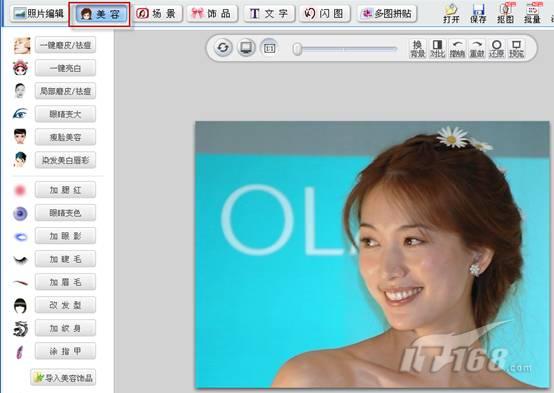Open the 饰品 accessories tab
Image resolution: width=554 pixels, height=393 pixels.
tap(212, 14)
